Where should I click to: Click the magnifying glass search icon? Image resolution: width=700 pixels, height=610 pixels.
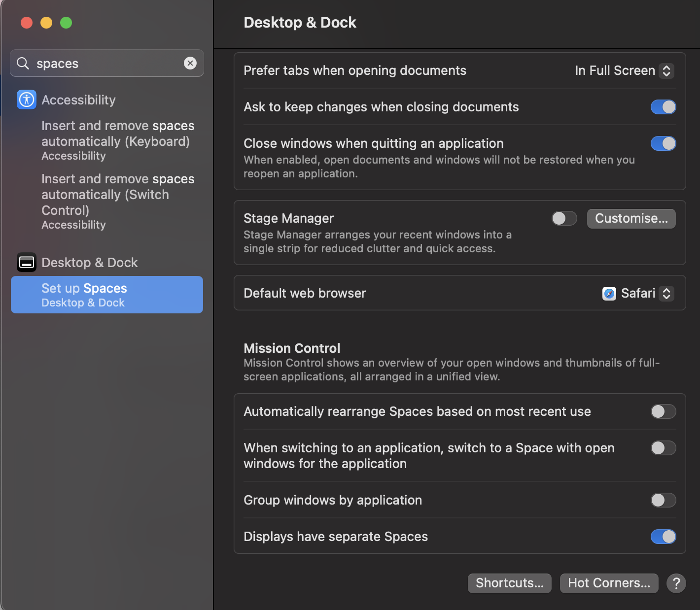click(x=23, y=63)
